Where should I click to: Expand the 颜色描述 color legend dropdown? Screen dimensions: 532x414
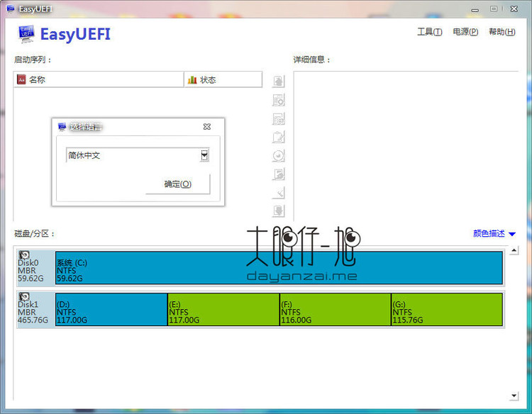pyautogui.click(x=511, y=234)
